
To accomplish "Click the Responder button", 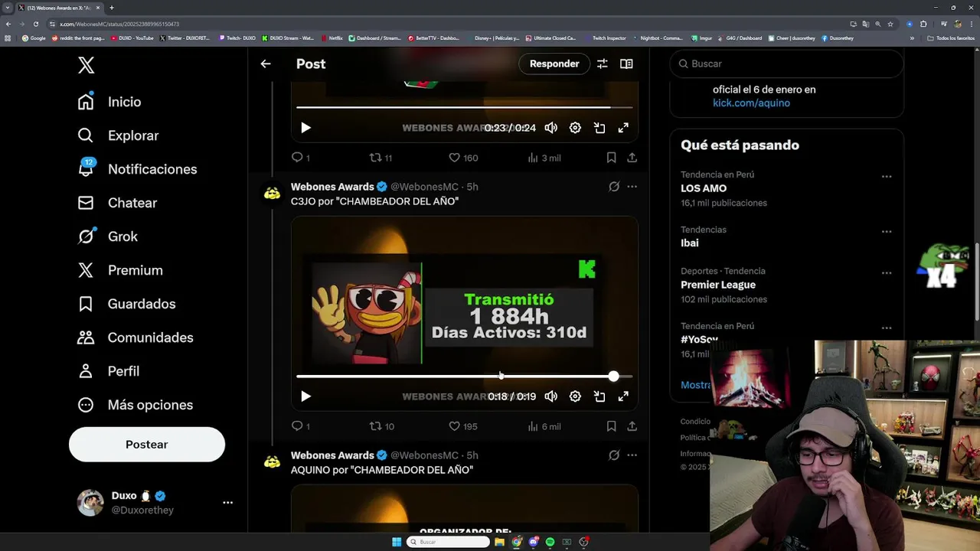I will (554, 64).
